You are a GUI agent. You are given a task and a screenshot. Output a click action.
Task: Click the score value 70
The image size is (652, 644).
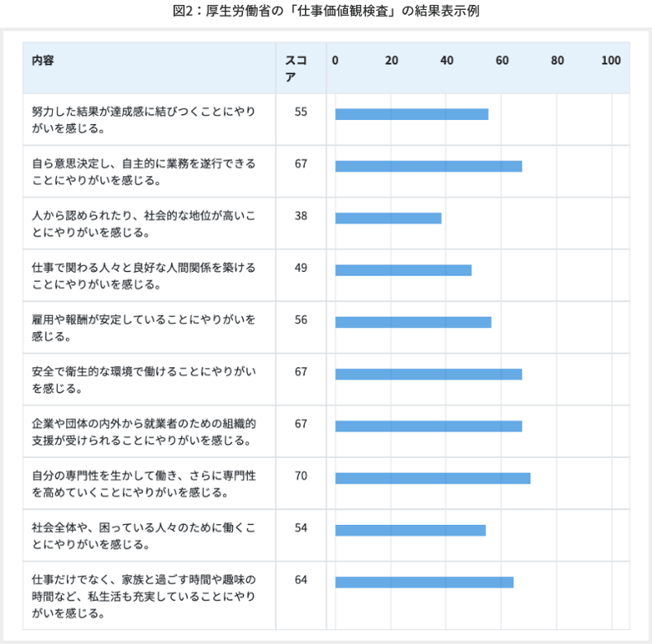[x=301, y=476]
